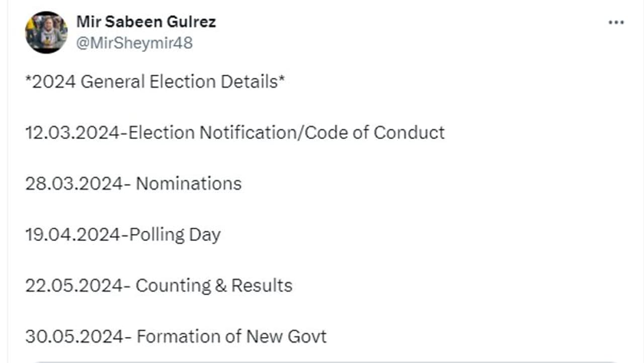Click the word 'Conduct' in the tweet
The width and height of the screenshot is (644, 363).
(409, 133)
